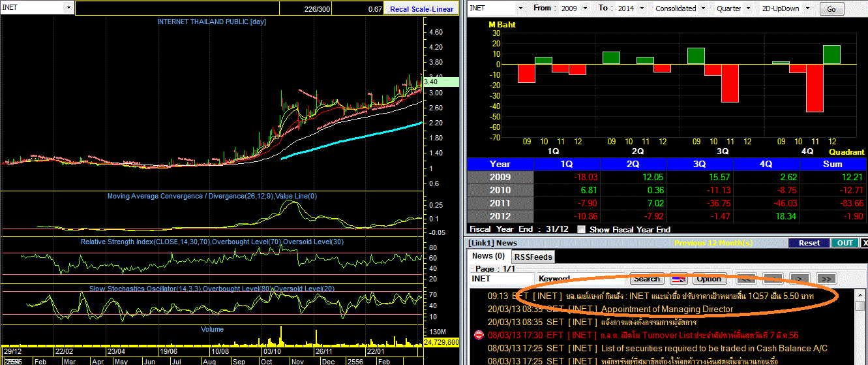Click the 2Q column header
The image size is (868, 365).
(633, 164)
